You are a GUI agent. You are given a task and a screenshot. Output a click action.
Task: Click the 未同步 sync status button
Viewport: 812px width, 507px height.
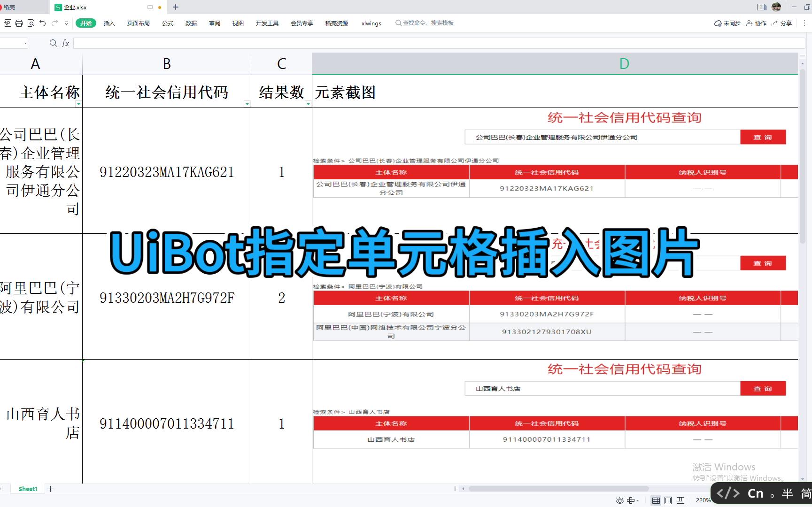tap(727, 23)
